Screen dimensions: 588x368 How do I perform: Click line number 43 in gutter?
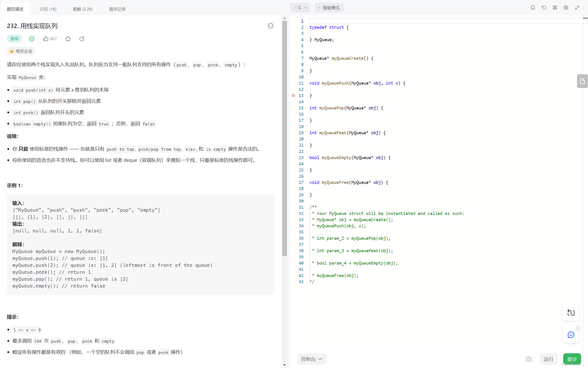pyautogui.click(x=301, y=282)
